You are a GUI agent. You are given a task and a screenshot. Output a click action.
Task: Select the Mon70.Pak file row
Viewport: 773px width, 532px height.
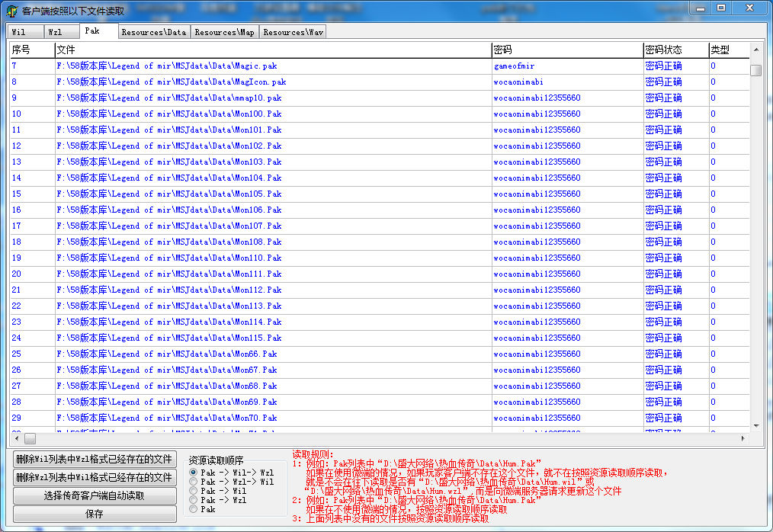coord(380,418)
